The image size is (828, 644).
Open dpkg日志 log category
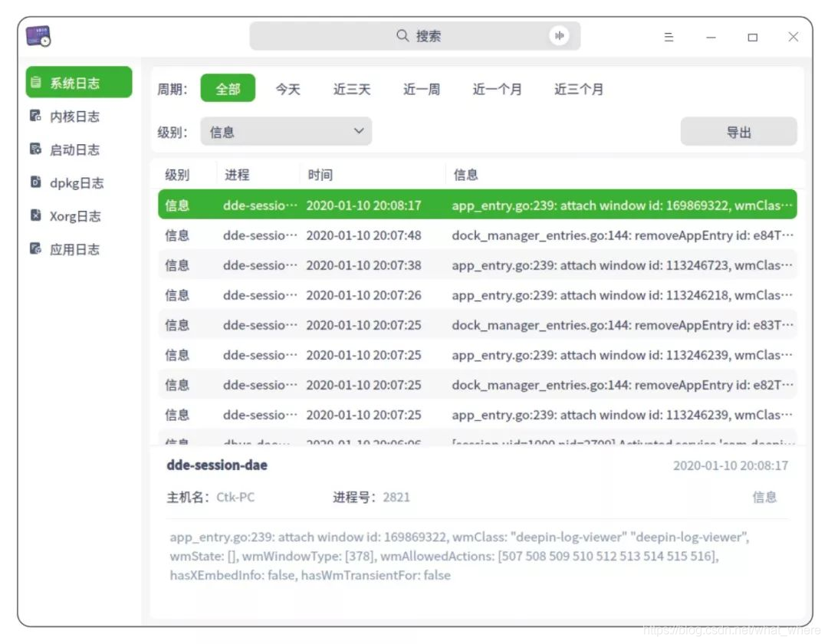79,182
